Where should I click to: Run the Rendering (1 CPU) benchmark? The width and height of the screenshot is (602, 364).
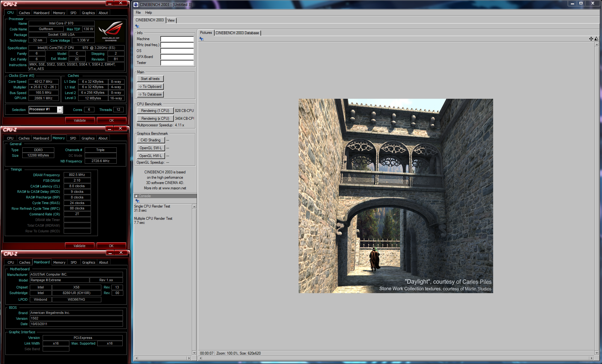pos(155,111)
